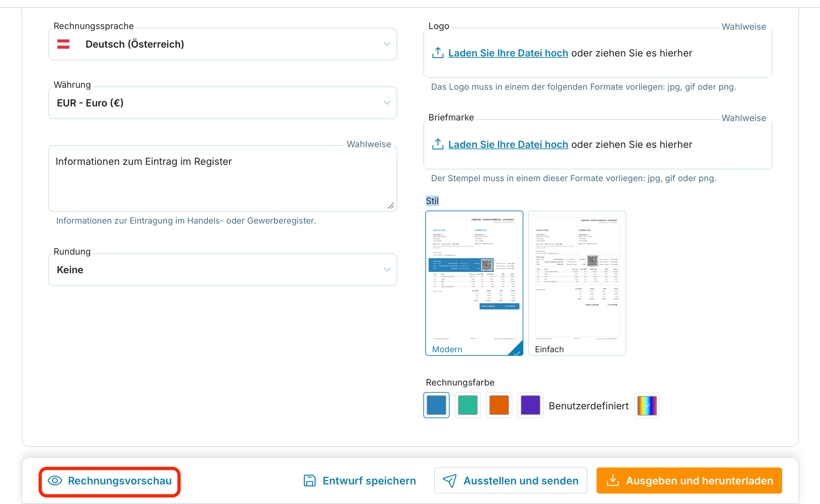Choose the purple invoice color swatch
The width and height of the screenshot is (820, 504).
pos(531,405)
